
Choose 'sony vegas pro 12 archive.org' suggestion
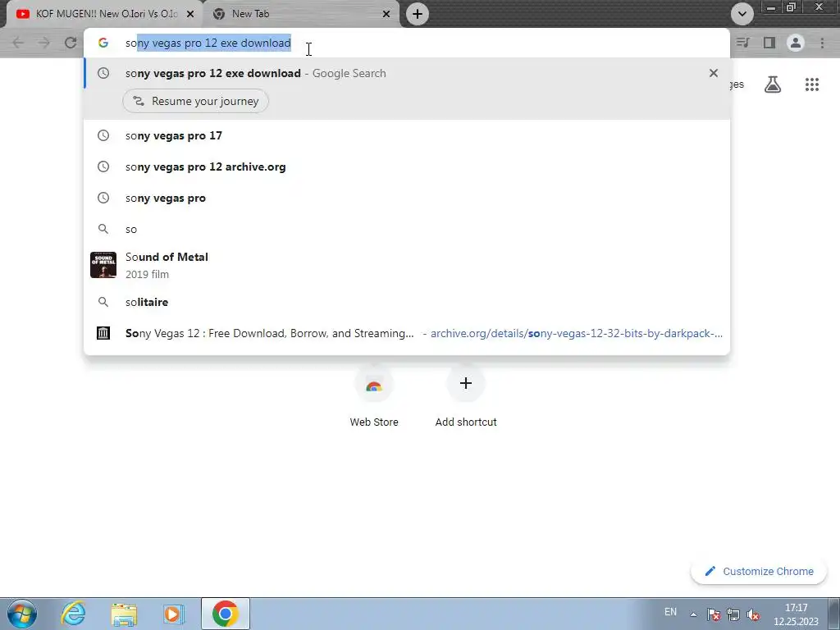click(x=407, y=167)
